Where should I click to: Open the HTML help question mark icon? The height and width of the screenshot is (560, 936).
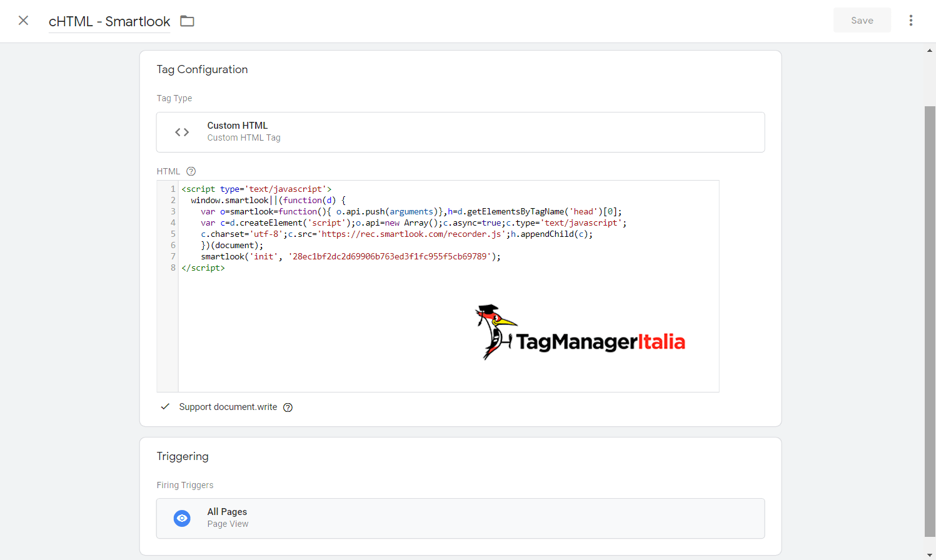(x=191, y=171)
